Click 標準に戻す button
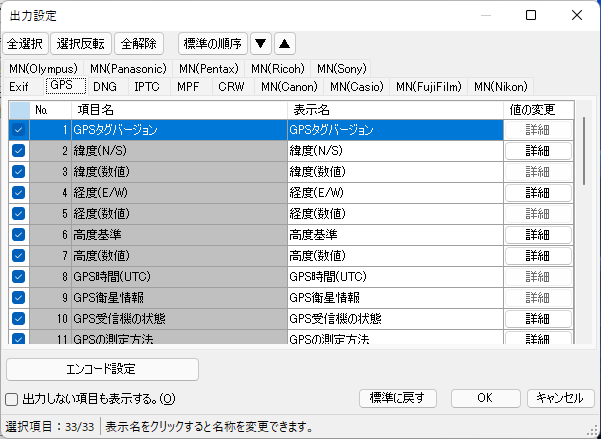Screen dimensions: 601x439 pyautogui.click(x=397, y=397)
